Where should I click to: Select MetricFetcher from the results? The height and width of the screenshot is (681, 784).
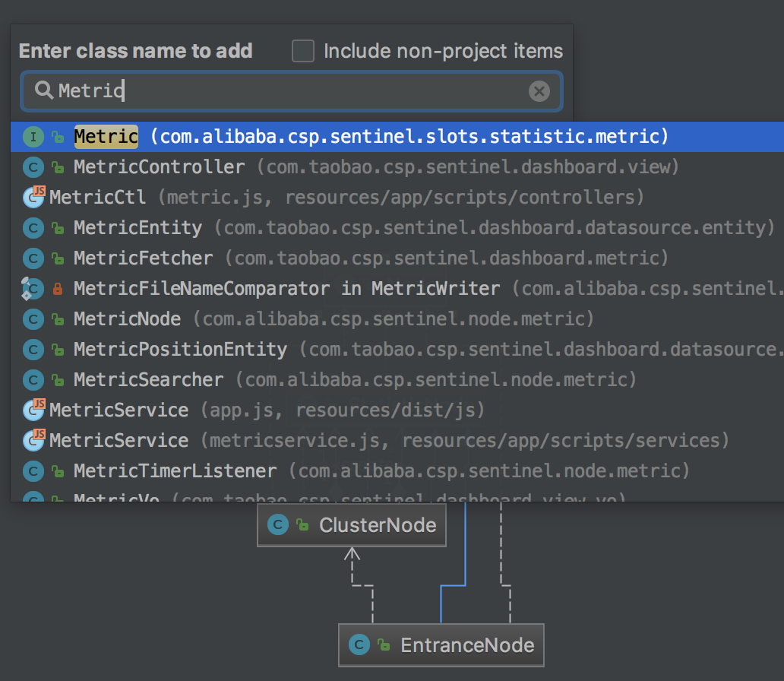point(143,258)
